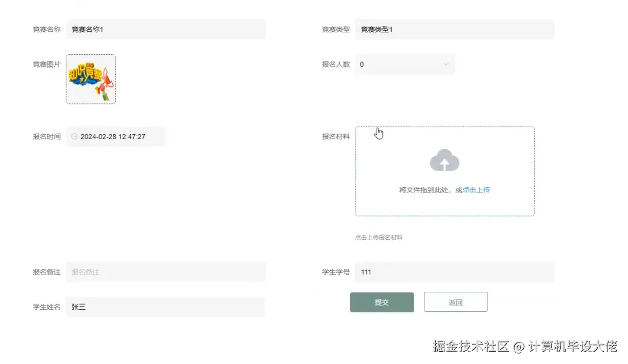Click the dashed file drop zone for 报名材料

pyautogui.click(x=444, y=172)
